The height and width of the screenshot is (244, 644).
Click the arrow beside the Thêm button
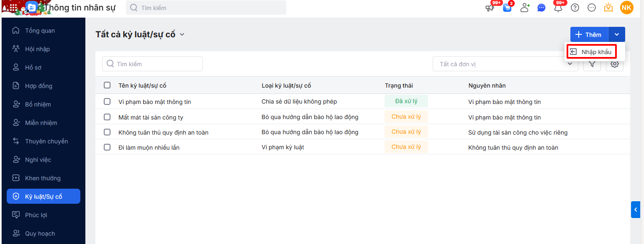pyautogui.click(x=617, y=34)
